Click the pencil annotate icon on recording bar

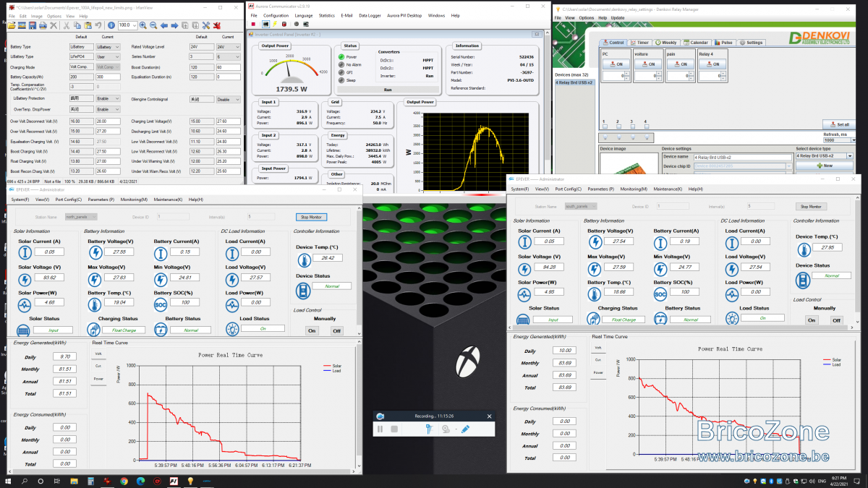(x=465, y=429)
